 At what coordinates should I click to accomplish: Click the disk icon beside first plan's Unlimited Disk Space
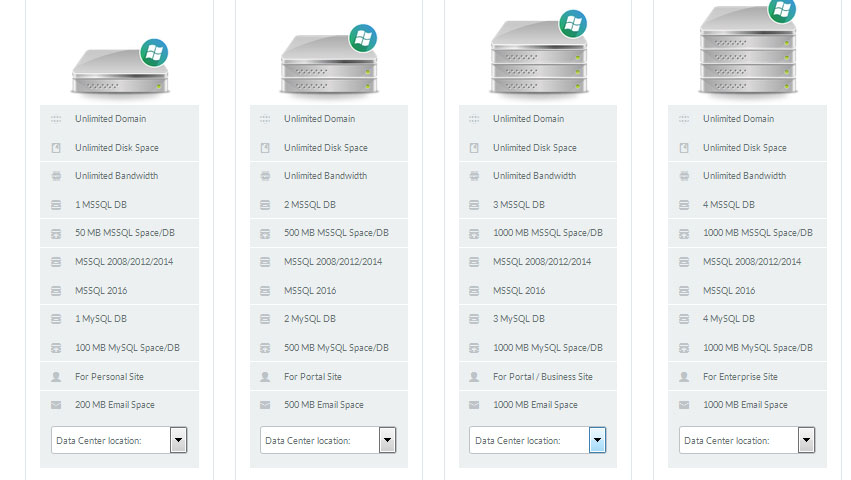(56, 148)
